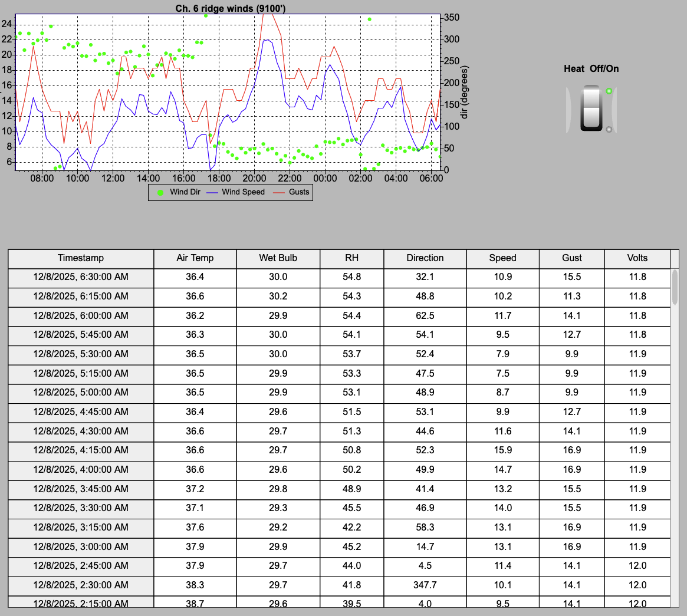The image size is (687, 616).
Task: Click the Volts column header
Action: pyautogui.click(x=637, y=259)
